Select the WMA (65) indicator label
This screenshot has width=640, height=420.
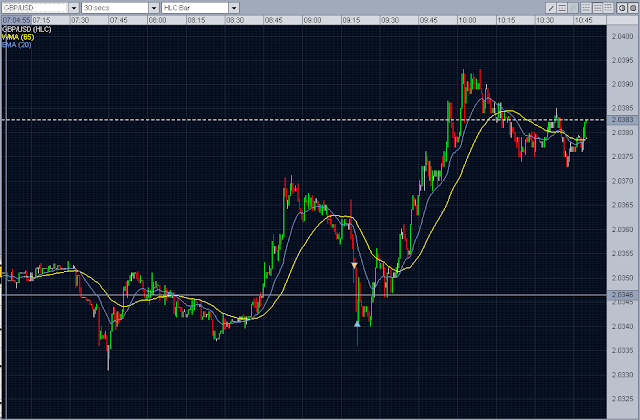(x=18, y=37)
